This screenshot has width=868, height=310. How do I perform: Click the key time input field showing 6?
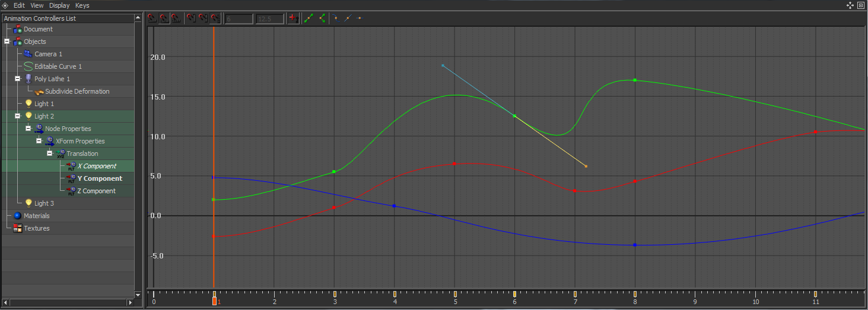pyautogui.click(x=239, y=19)
